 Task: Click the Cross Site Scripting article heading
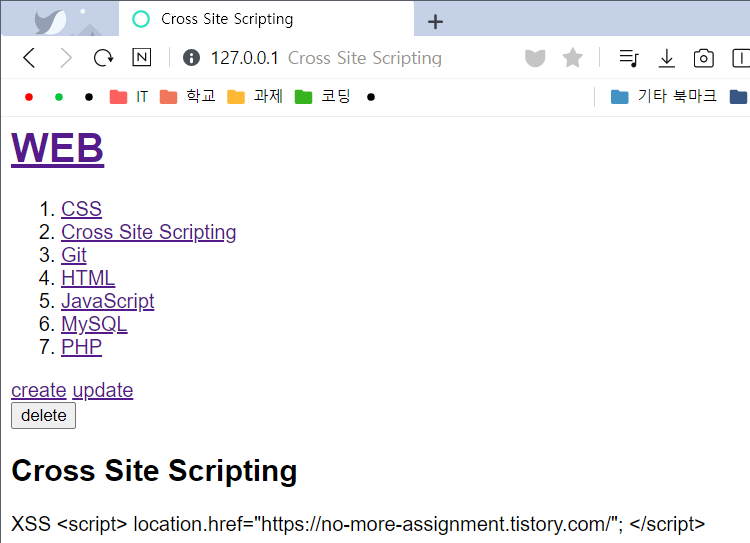[154, 471]
